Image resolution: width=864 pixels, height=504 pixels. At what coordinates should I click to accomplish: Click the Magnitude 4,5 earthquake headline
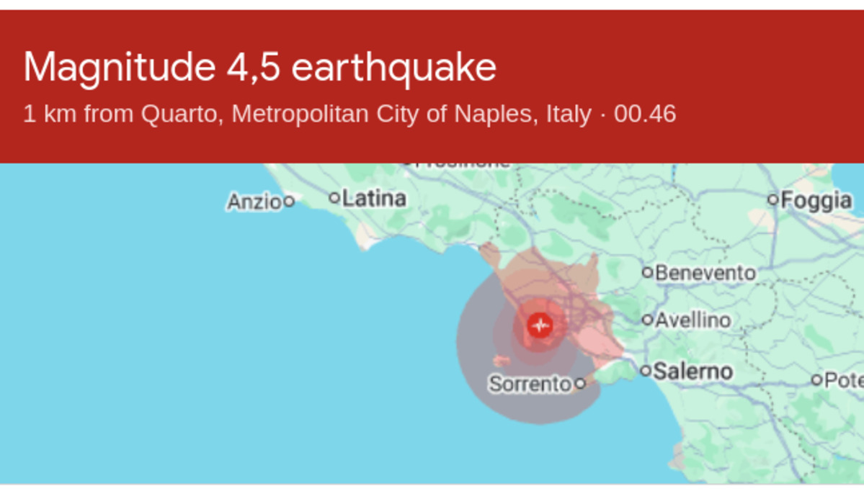pos(259,67)
